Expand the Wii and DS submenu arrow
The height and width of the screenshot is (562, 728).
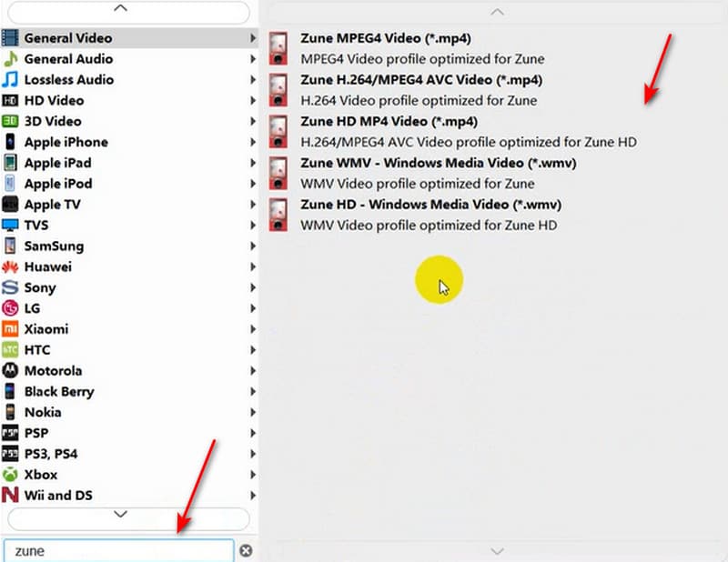pyautogui.click(x=253, y=496)
